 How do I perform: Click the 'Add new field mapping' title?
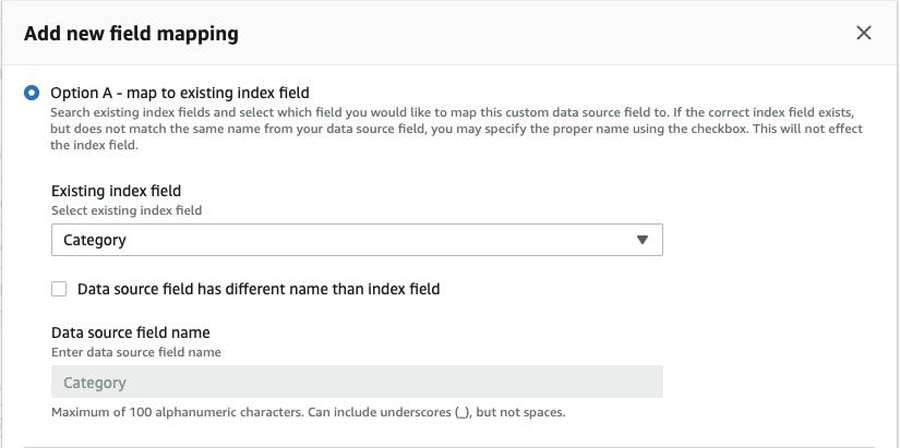coord(131,33)
